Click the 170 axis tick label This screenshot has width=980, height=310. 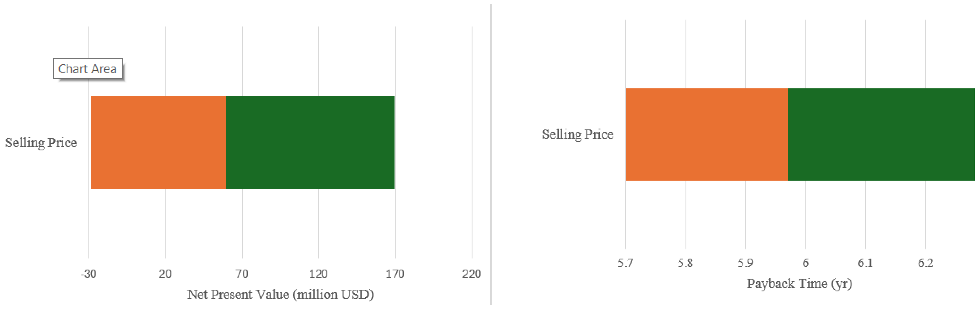click(395, 274)
